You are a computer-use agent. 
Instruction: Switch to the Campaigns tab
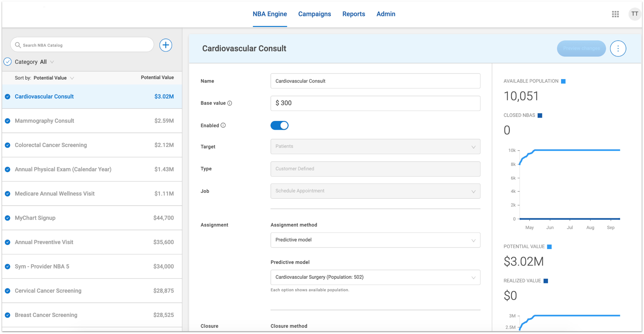[315, 14]
